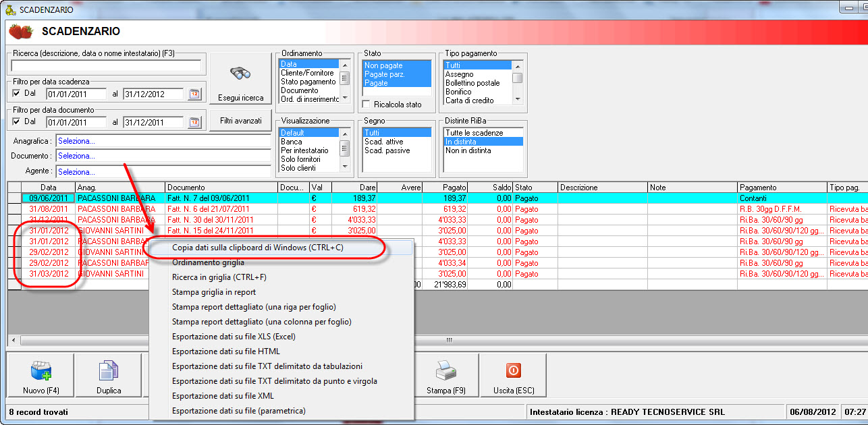Viewport: 868px width, 425px height.
Task: Select Pagate parz. in Stato list
Action: coord(396,74)
